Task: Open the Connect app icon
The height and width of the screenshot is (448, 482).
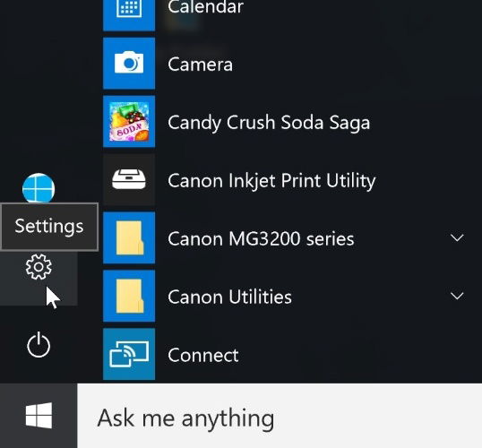Action: click(129, 354)
